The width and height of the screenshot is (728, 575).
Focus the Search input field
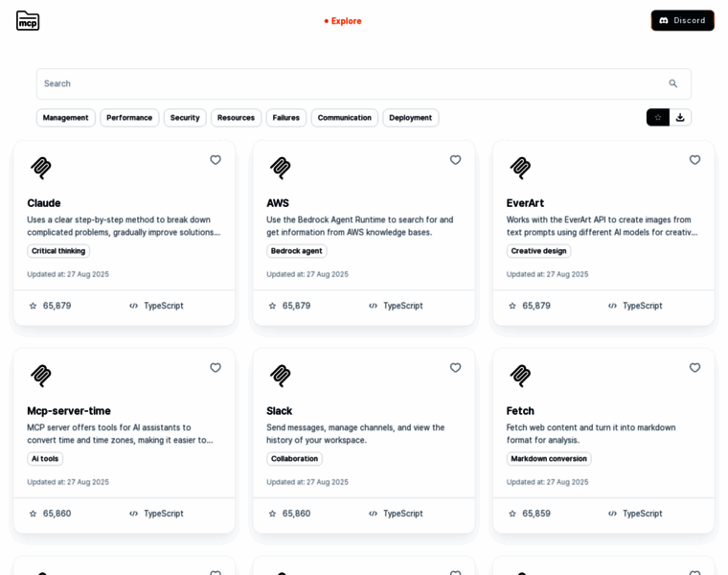pyautogui.click(x=345, y=83)
